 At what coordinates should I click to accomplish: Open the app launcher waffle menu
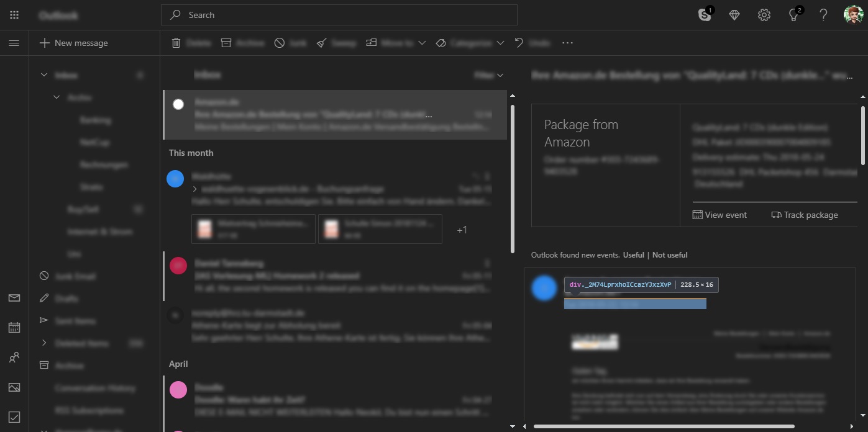coord(14,14)
